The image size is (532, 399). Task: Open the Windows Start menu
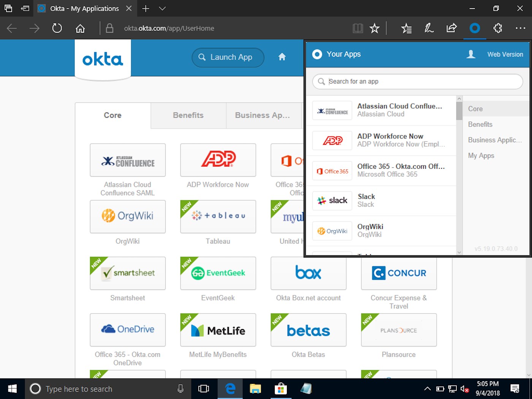(x=13, y=389)
